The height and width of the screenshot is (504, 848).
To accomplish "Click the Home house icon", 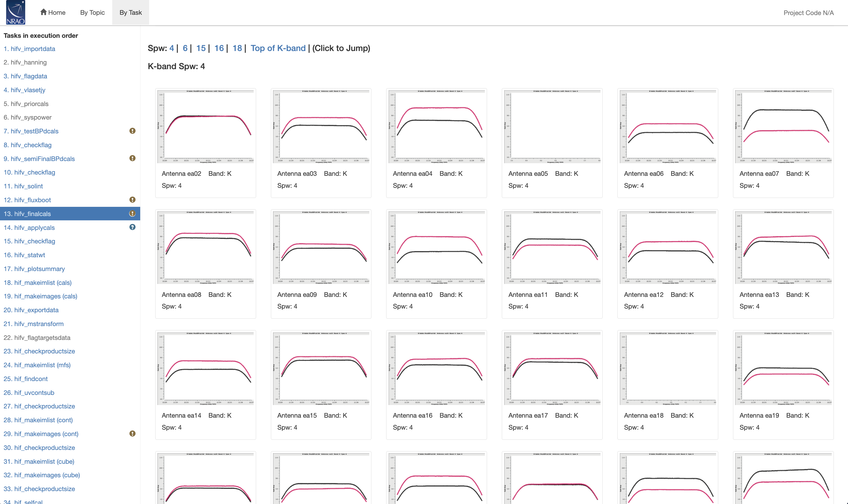I will pos(43,12).
